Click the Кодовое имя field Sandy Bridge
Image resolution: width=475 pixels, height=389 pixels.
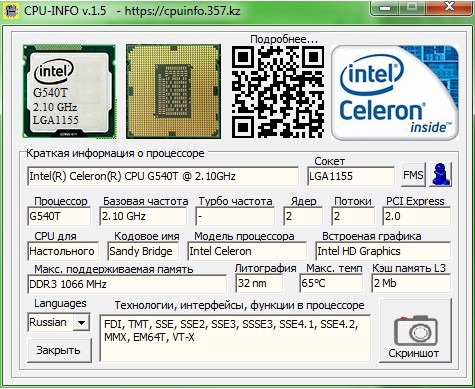pyautogui.click(x=143, y=251)
